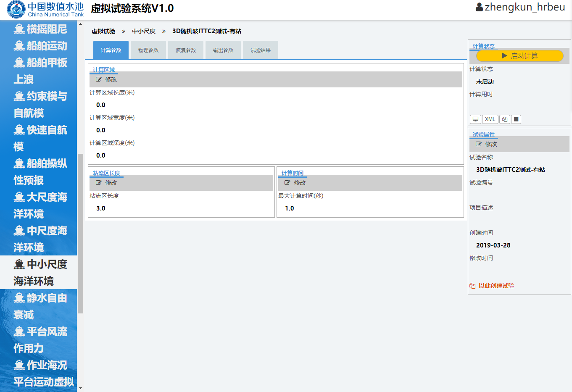Click the edit icon in the 计算区域 section

(99, 79)
